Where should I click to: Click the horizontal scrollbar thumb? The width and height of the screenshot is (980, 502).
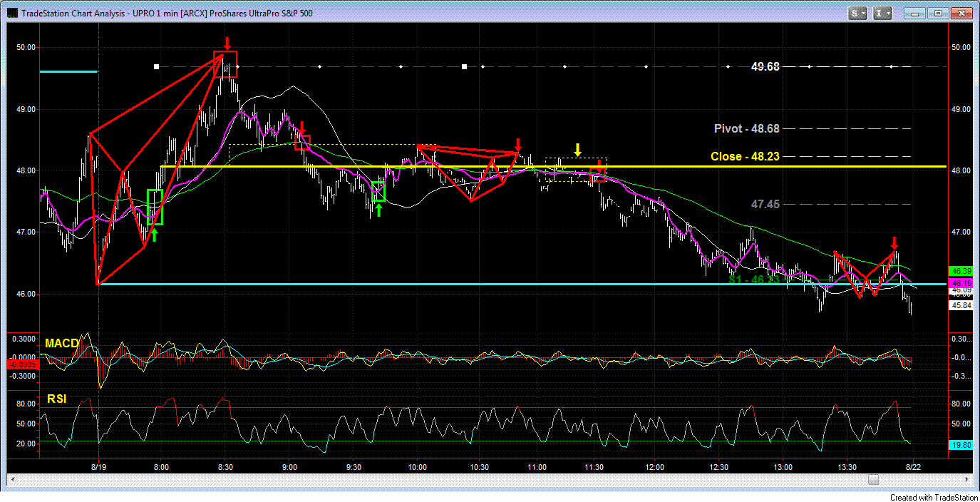tap(872, 480)
